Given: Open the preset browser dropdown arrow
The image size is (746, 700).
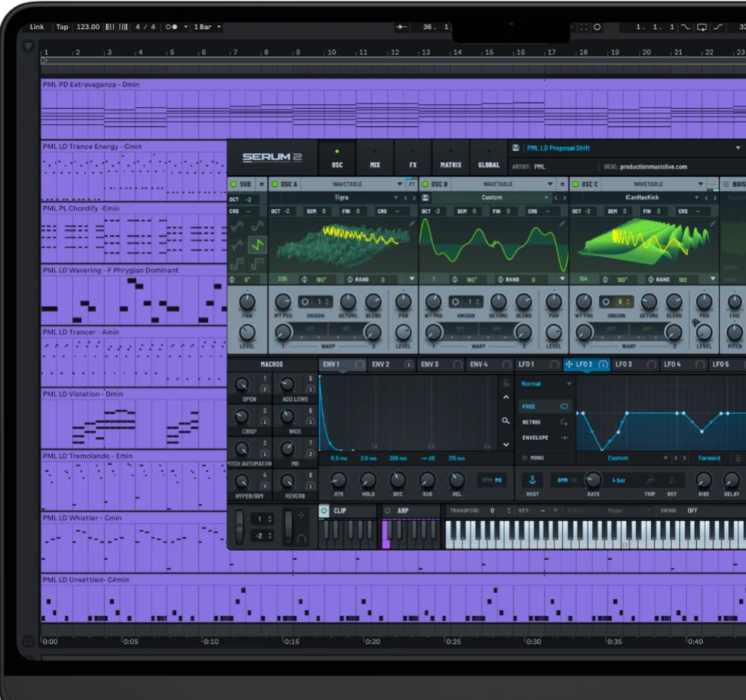Looking at the screenshot, I should (x=738, y=148).
